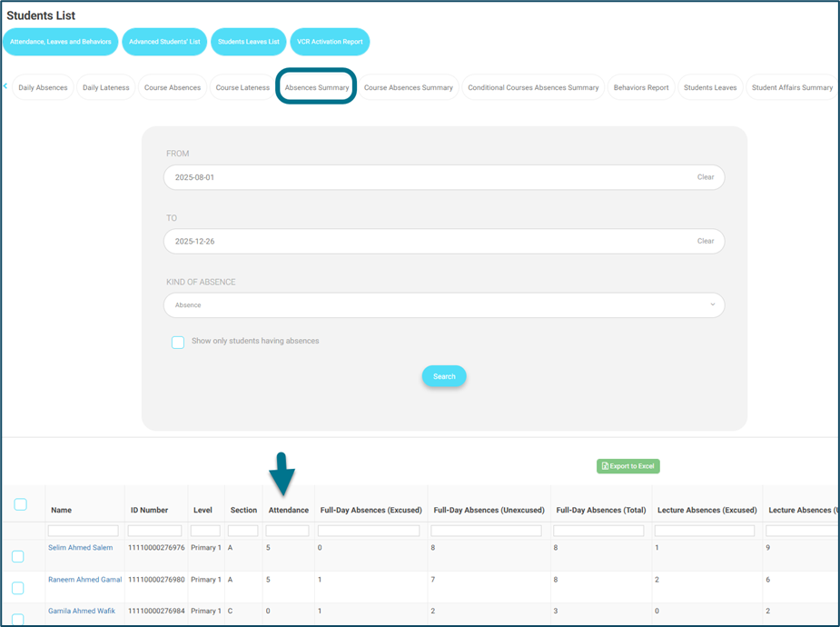Click the Name column filter input
The height and width of the screenshot is (627, 840).
tap(83, 531)
